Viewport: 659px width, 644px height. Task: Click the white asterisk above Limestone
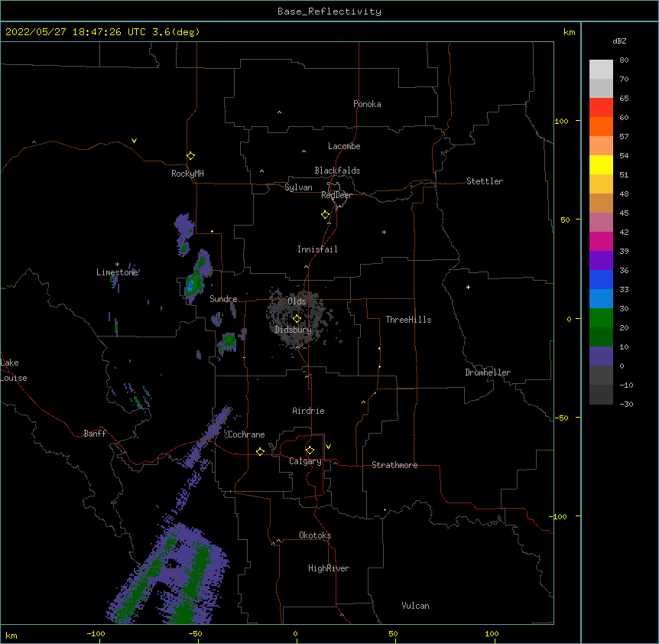(117, 265)
